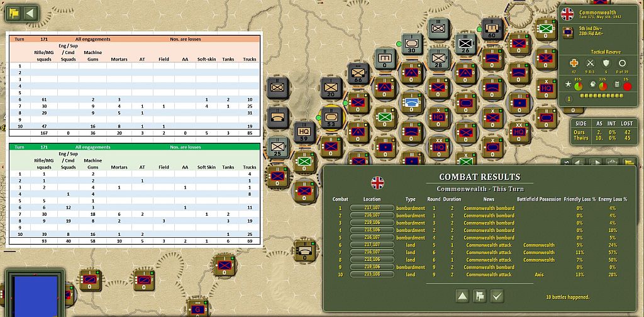
Task: Click the blue minimap at bottom left
Action: point(35,295)
